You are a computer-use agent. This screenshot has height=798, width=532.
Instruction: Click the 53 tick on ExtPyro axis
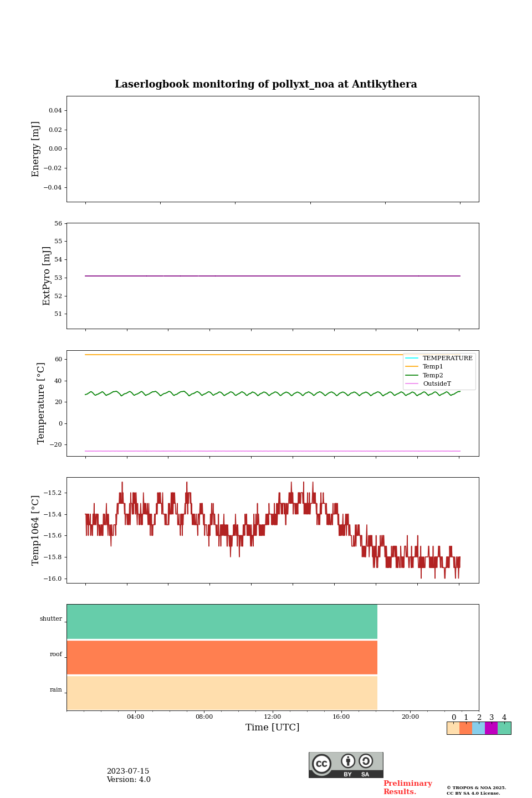[x=58, y=278]
